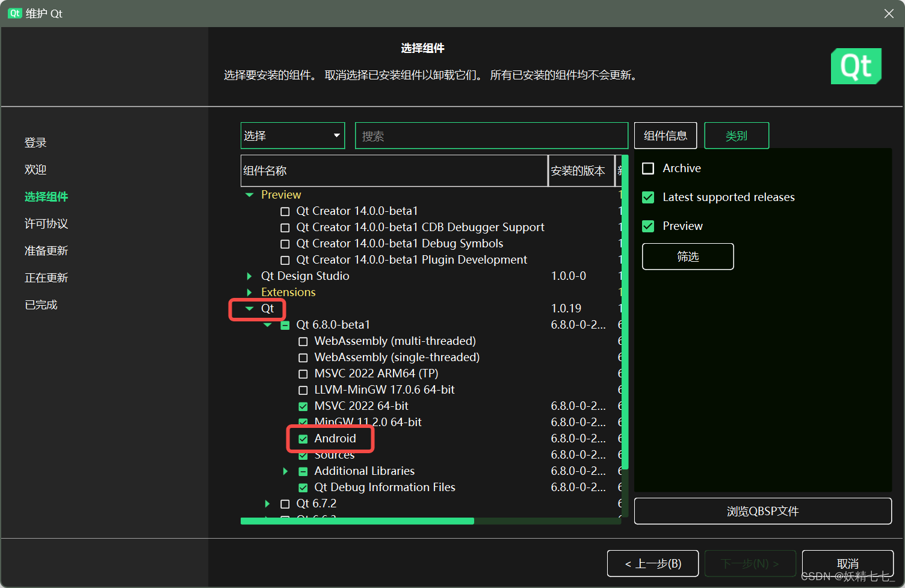Select the 登录 step in sidebar
The width and height of the screenshot is (905, 588).
click(36, 143)
